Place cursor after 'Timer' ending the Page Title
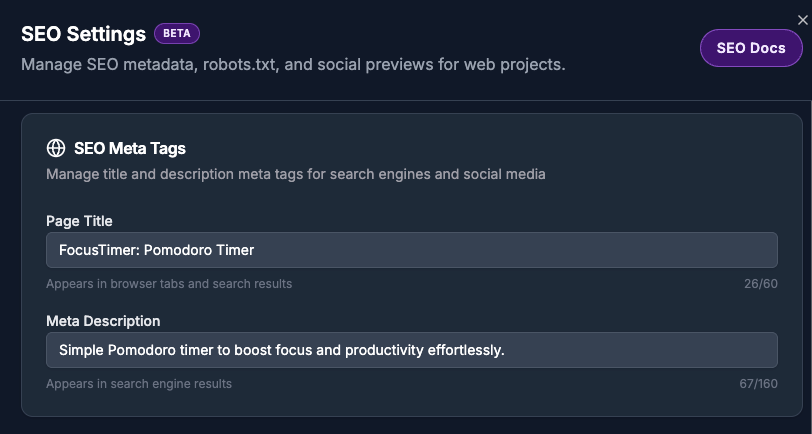 (x=255, y=250)
